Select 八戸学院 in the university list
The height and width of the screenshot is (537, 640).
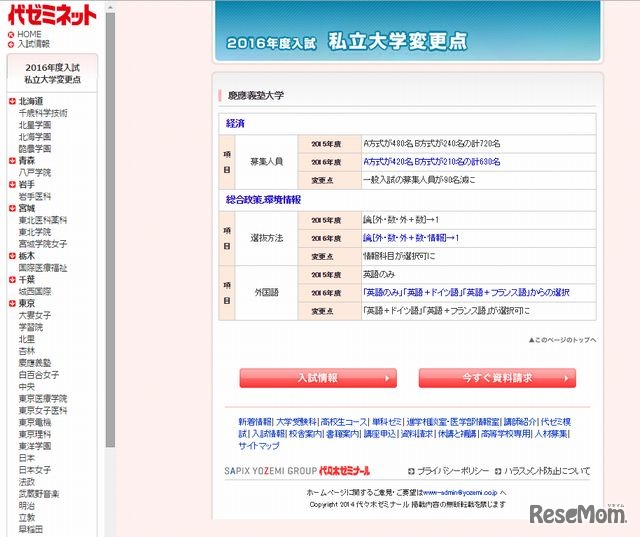pyautogui.click(x=35, y=173)
